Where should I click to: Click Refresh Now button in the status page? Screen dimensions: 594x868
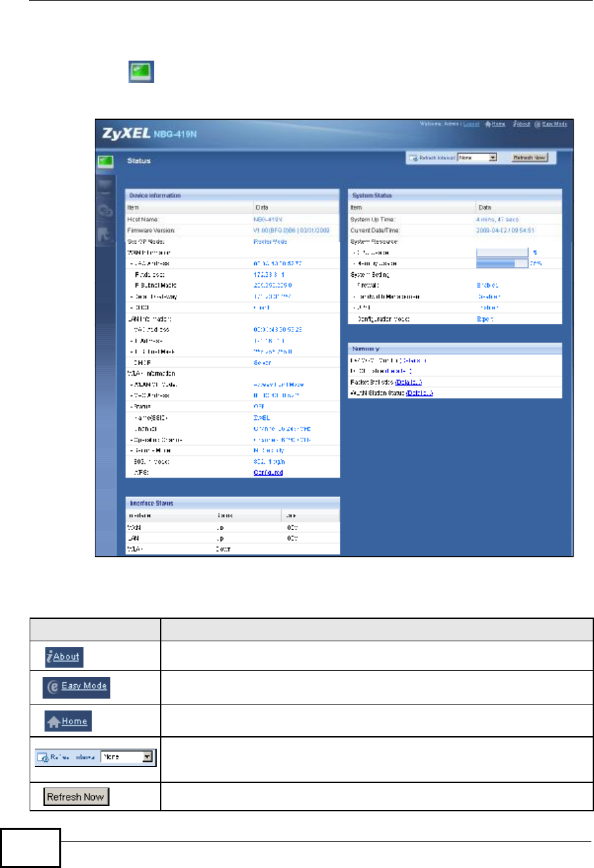(529, 158)
